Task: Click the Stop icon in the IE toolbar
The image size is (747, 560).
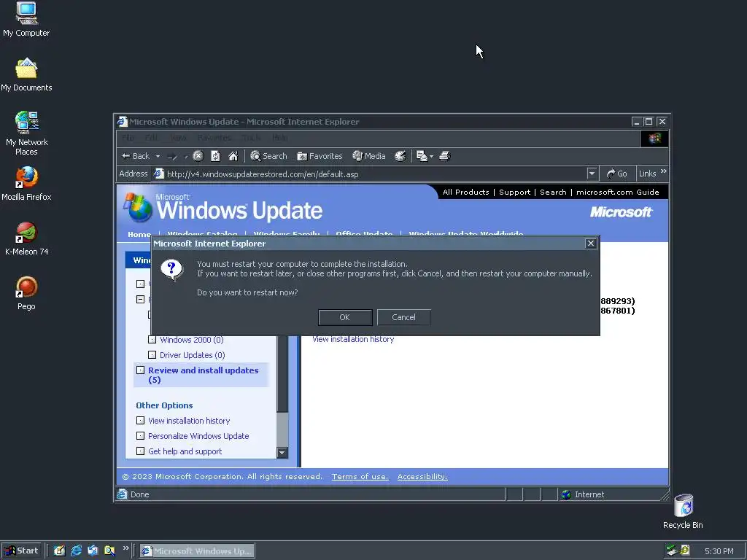Action: click(x=198, y=156)
